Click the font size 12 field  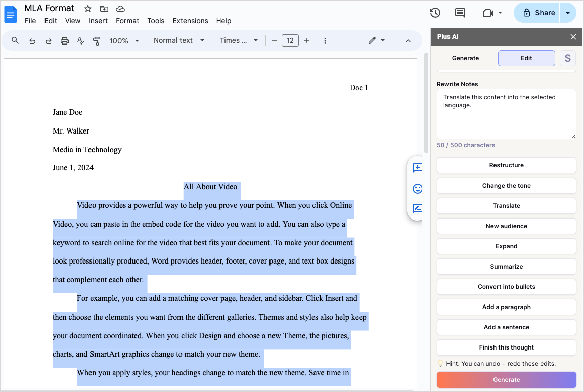pos(290,40)
